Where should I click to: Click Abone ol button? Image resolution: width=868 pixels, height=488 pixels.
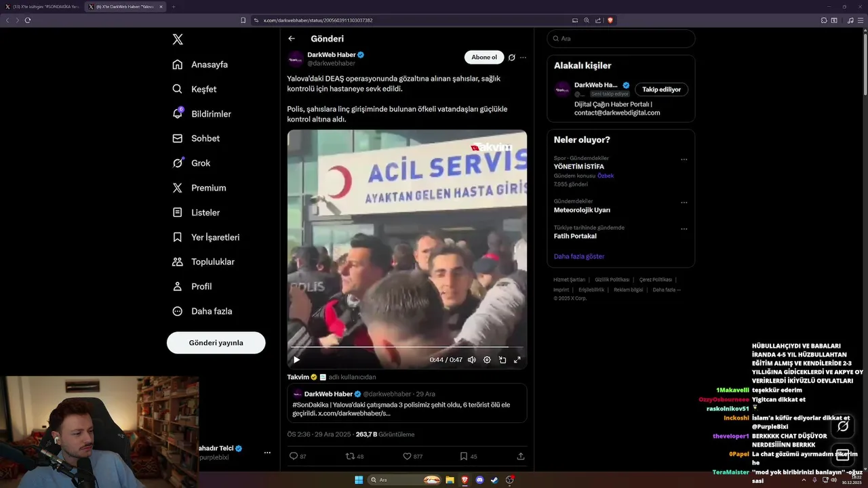pos(484,58)
